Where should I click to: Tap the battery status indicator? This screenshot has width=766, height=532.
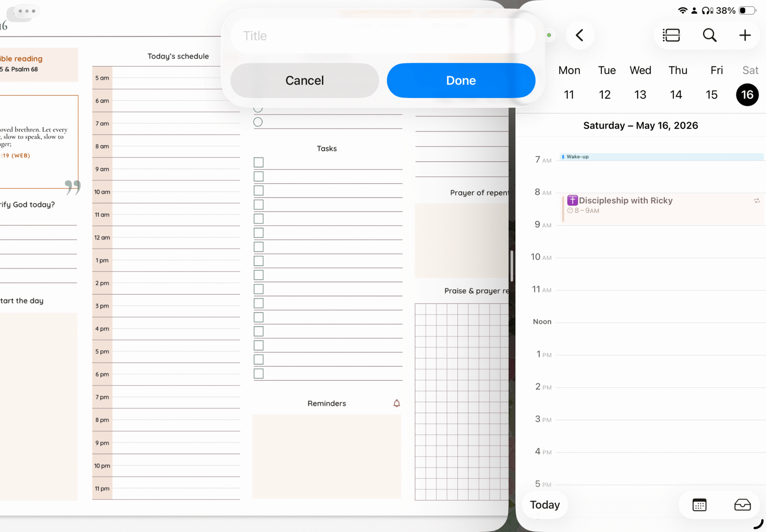point(747,11)
